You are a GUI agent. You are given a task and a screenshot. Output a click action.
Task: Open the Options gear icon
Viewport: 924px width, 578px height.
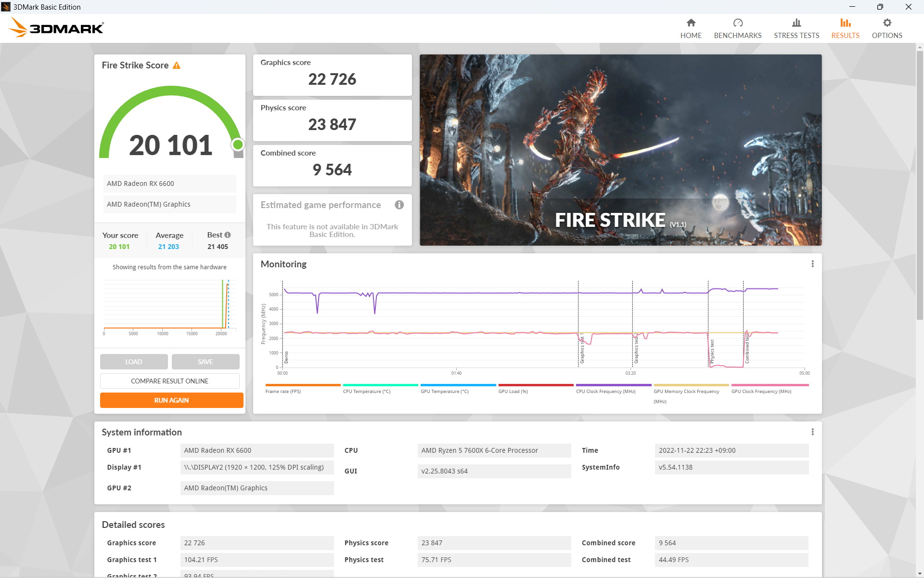(x=887, y=23)
